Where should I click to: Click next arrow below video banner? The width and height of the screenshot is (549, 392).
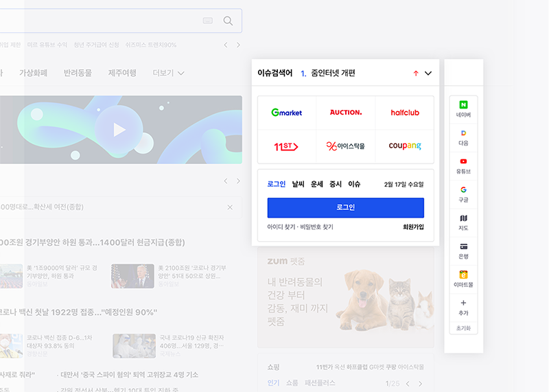point(238,181)
